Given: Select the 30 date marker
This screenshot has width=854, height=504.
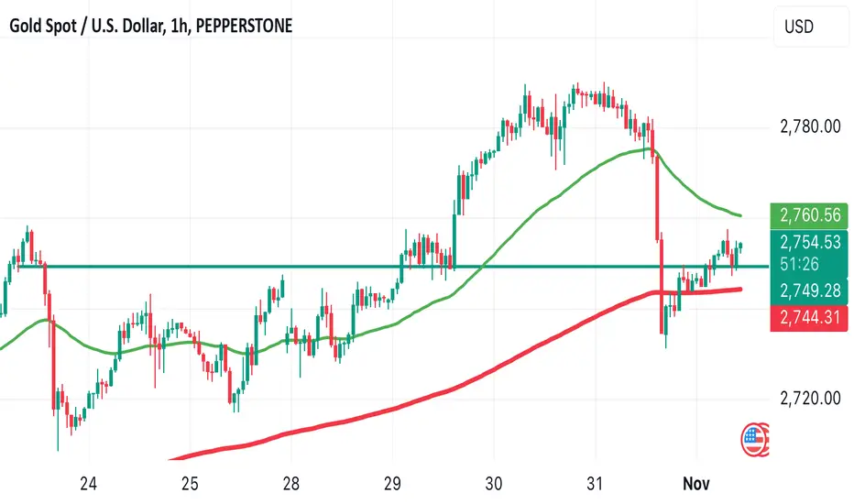Looking at the screenshot, I should point(494,483).
